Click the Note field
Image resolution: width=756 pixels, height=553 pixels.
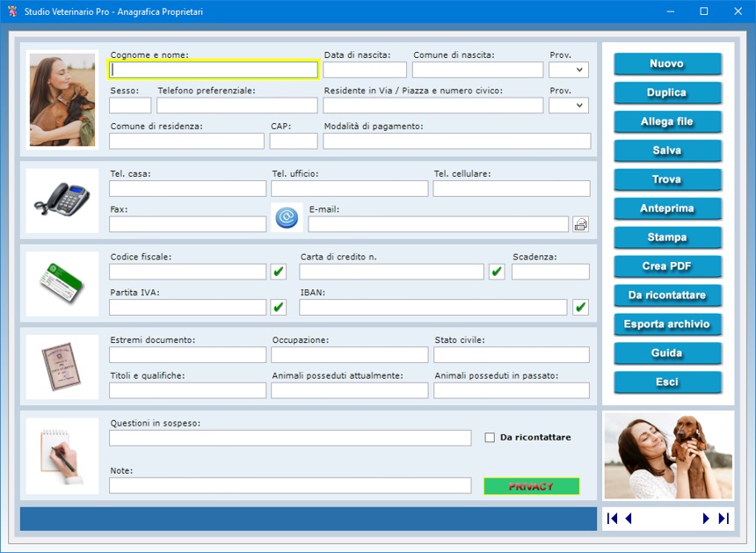point(290,485)
